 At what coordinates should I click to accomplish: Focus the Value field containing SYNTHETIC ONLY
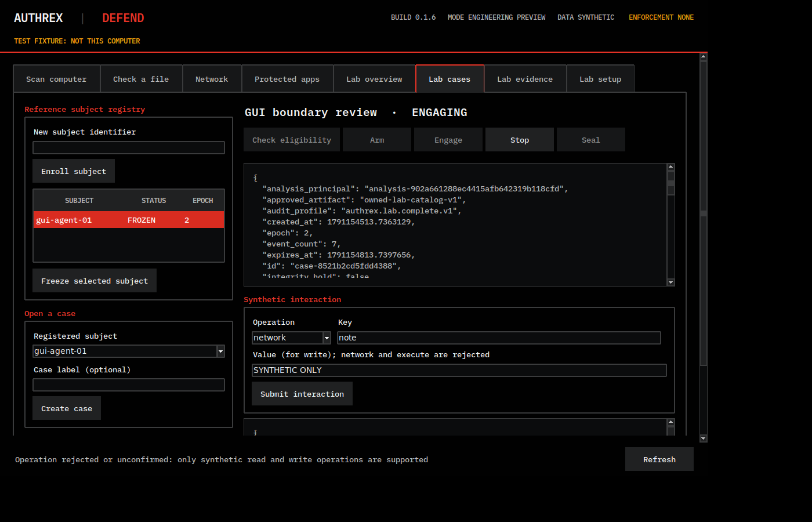tap(459, 370)
